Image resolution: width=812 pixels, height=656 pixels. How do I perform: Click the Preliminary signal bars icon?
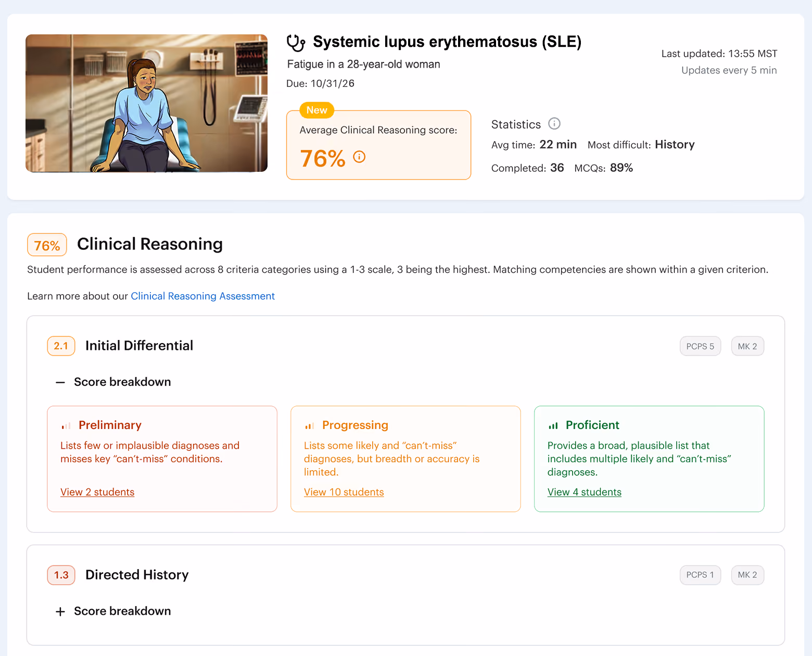(66, 425)
